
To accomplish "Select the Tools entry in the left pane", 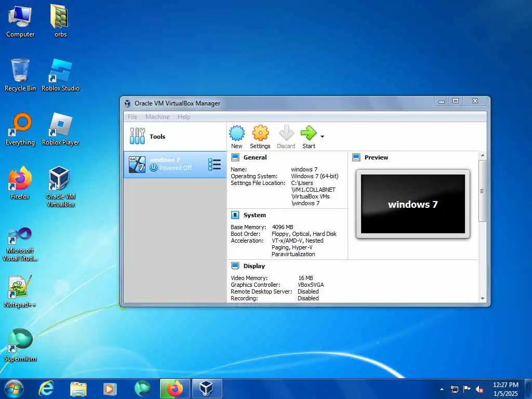I will [x=175, y=137].
